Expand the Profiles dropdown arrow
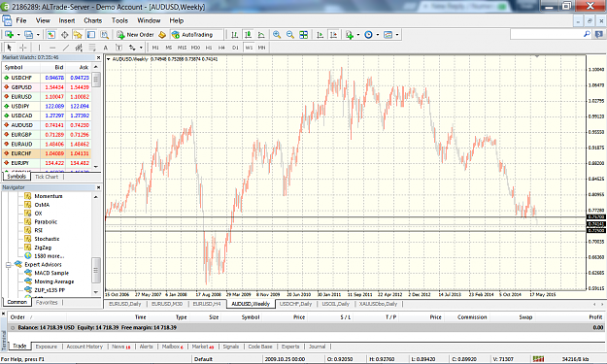The image size is (607, 364). (38, 35)
